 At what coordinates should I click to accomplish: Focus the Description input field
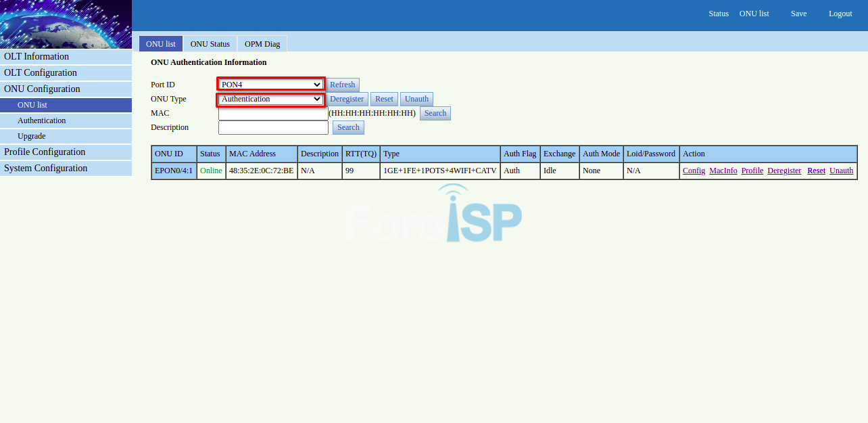[x=273, y=127]
